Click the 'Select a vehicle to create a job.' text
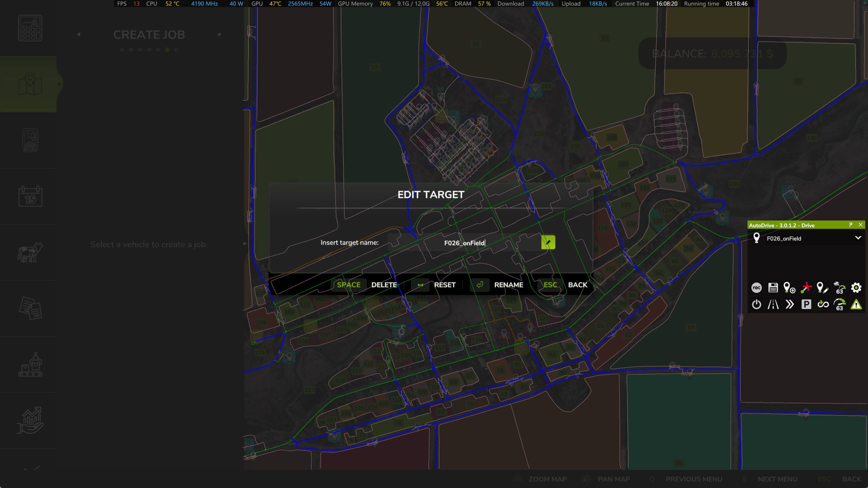 pyautogui.click(x=149, y=244)
